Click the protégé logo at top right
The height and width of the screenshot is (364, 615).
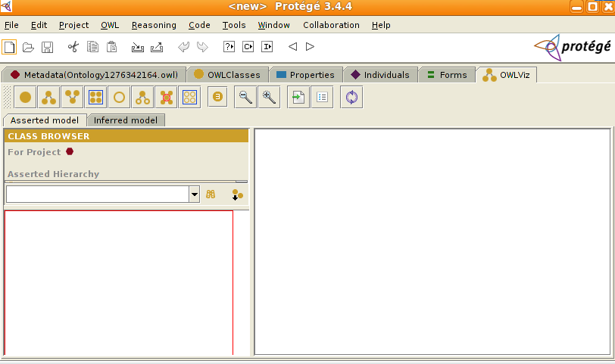coord(573,48)
